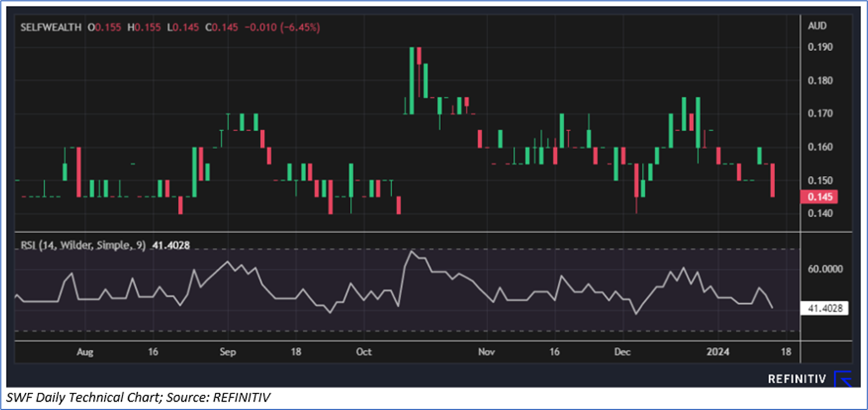Click the low value L0.145
Image resolution: width=868 pixels, height=410 pixels.
pyautogui.click(x=182, y=27)
